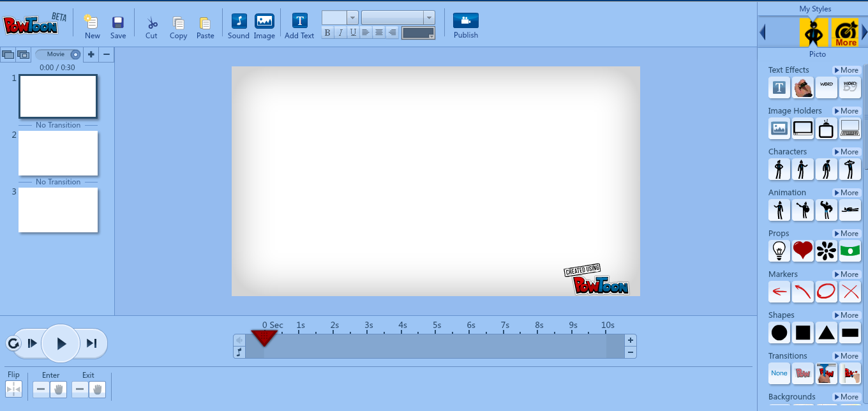This screenshot has width=868, height=411.
Task: Cut selection with scissors icon
Action: pos(151,23)
